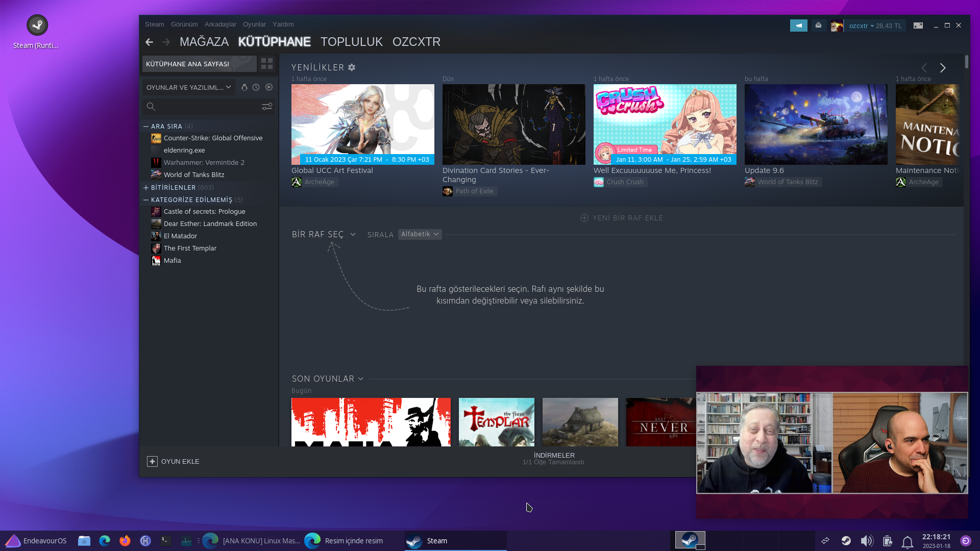Open the Alfabetik sort dropdown
Image resolution: width=980 pixels, height=551 pixels.
pyautogui.click(x=420, y=234)
